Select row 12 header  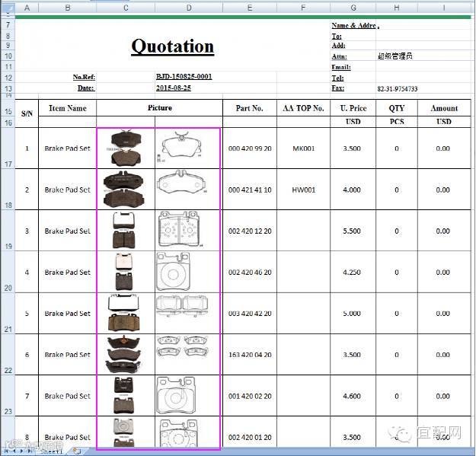point(8,78)
